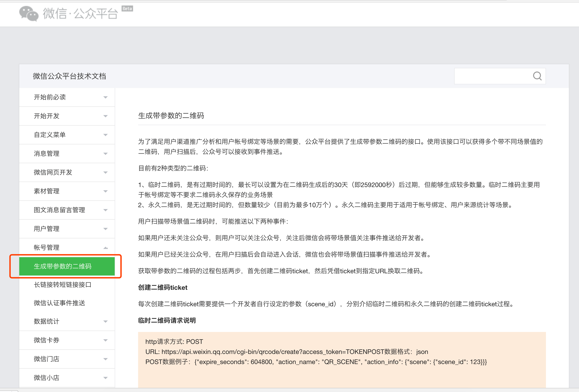
Task: Click the Beta badge next to logo
Action: click(x=127, y=8)
